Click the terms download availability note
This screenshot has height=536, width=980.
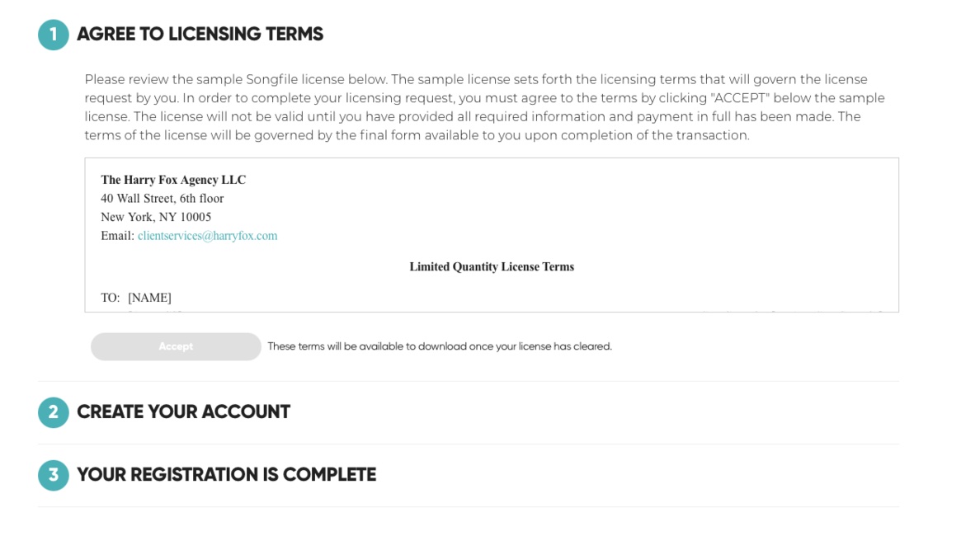click(440, 346)
